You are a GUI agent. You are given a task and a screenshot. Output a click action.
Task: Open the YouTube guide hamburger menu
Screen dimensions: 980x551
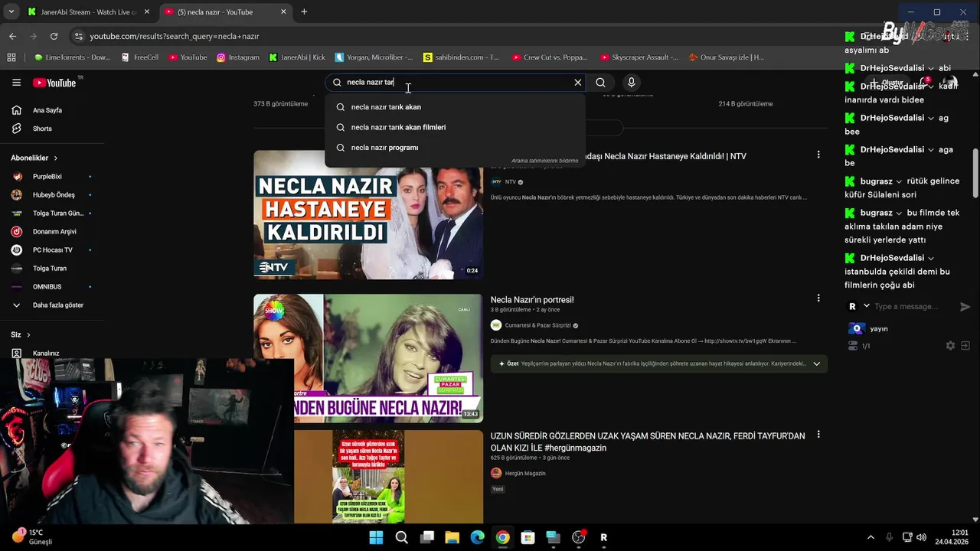(16, 83)
